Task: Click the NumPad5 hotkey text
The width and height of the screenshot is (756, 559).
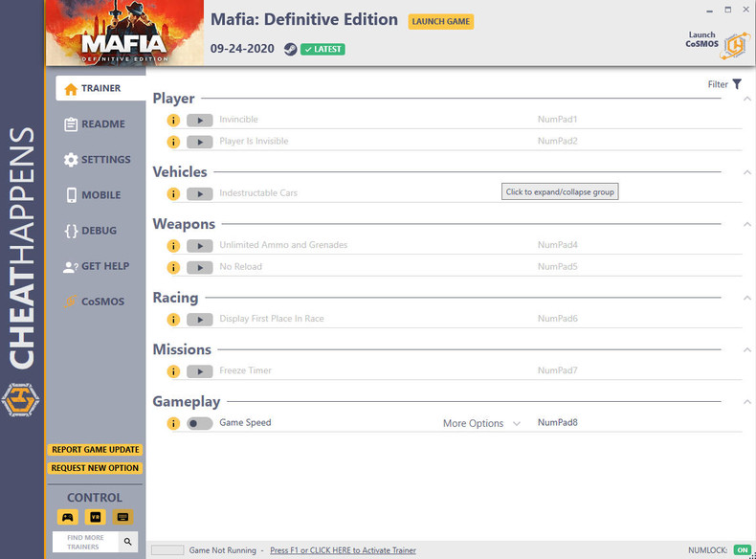Action: tap(557, 266)
